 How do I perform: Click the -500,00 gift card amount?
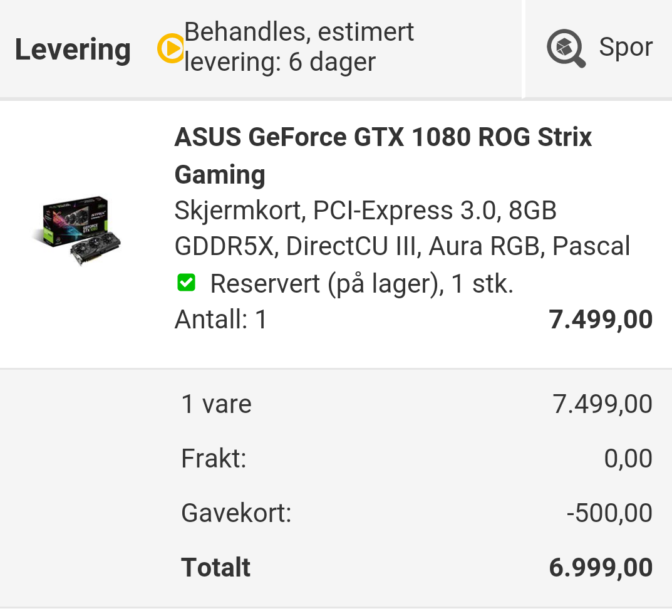[x=609, y=513]
